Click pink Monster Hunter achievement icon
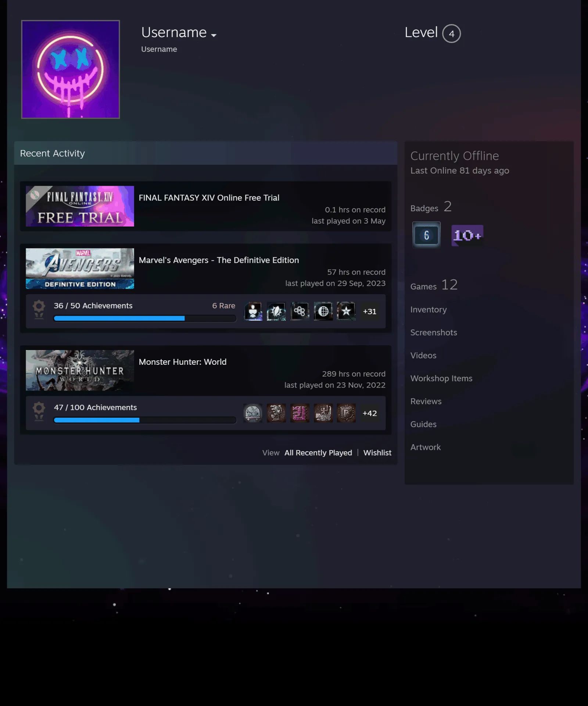 (300, 413)
